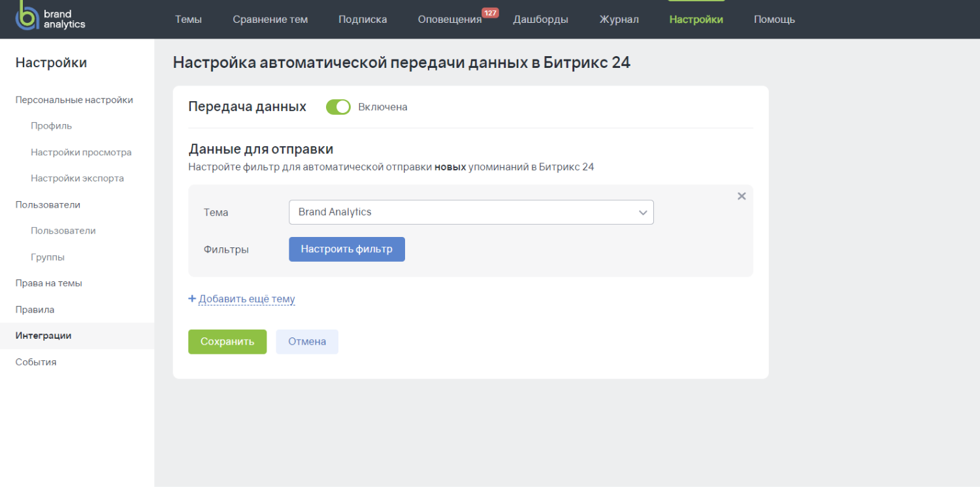Open the Помощь menu
The width and height of the screenshot is (980, 487).
coord(774,20)
